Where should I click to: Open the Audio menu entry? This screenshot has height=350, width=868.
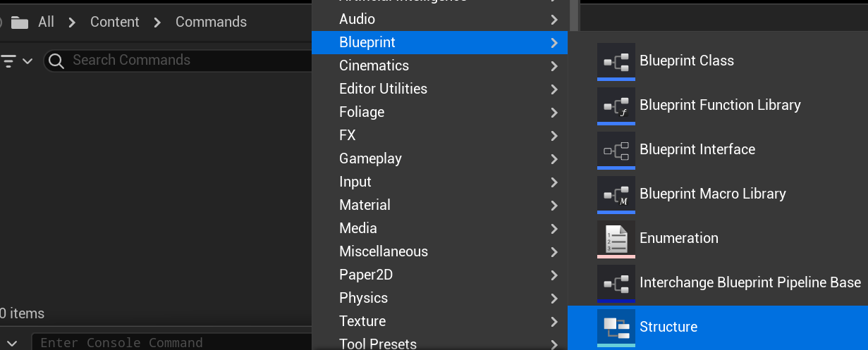pos(357,19)
